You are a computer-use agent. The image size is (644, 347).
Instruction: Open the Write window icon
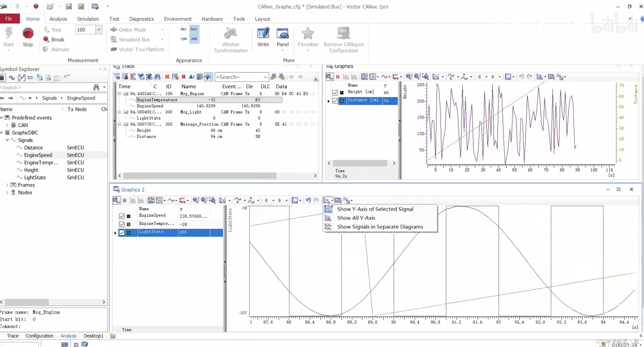[x=263, y=33]
